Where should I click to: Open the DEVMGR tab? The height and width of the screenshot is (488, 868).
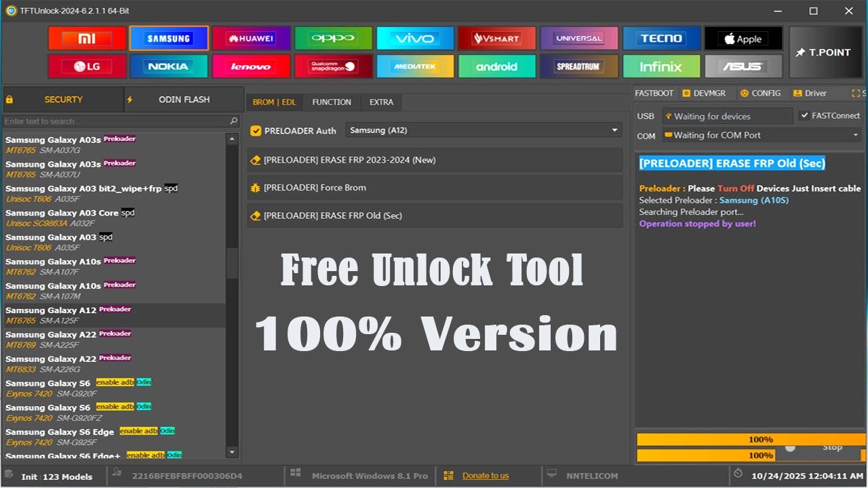703,94
